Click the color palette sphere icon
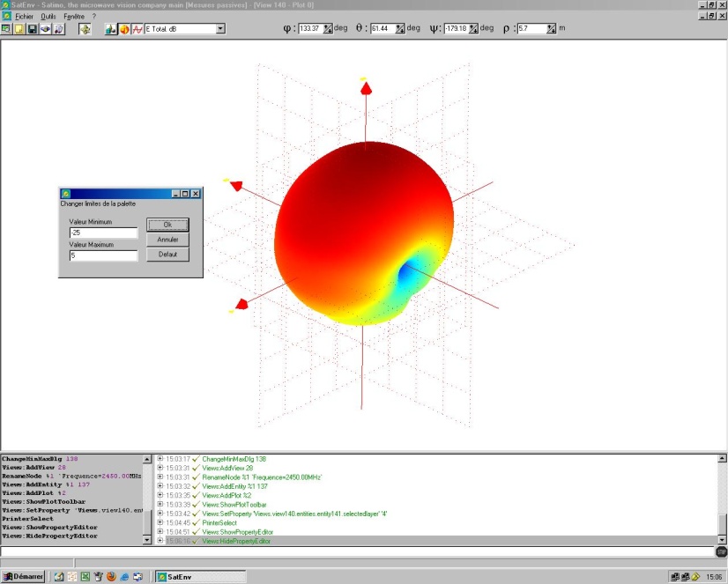The width and height of the screenshot is (728, 584). pos(124,29)
